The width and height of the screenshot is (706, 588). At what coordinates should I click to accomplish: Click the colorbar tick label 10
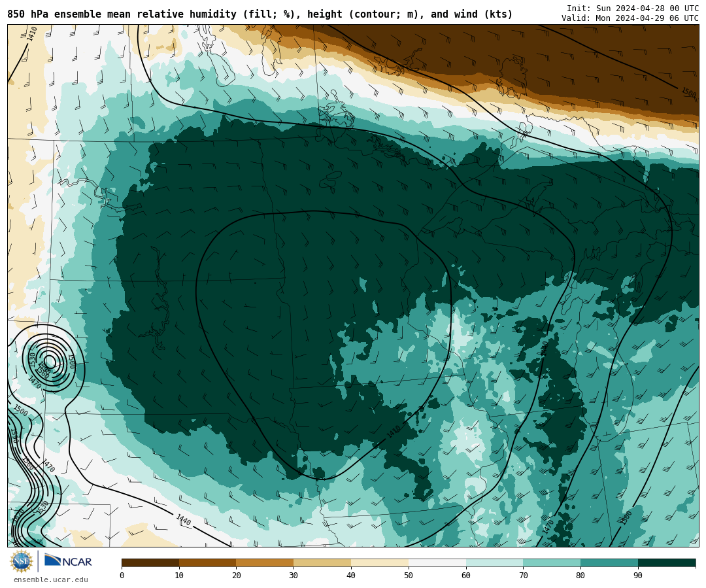pos(179,576)
